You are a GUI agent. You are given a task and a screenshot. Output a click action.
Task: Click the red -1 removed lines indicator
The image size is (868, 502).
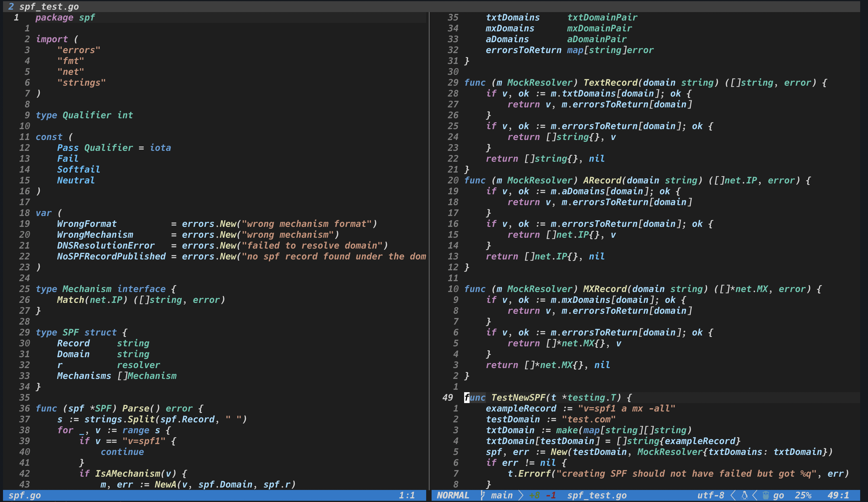[551, 495]
